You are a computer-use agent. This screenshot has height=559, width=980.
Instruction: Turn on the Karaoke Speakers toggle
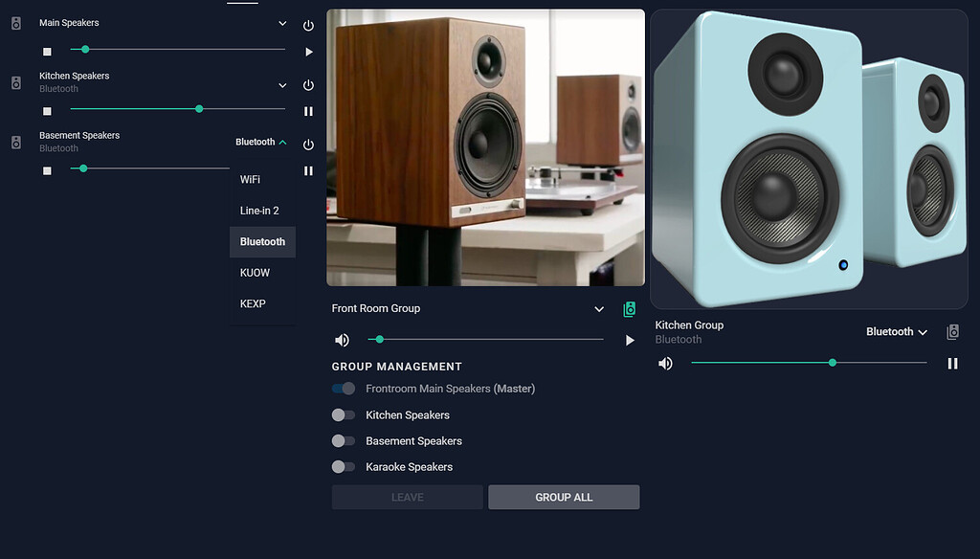344,466
